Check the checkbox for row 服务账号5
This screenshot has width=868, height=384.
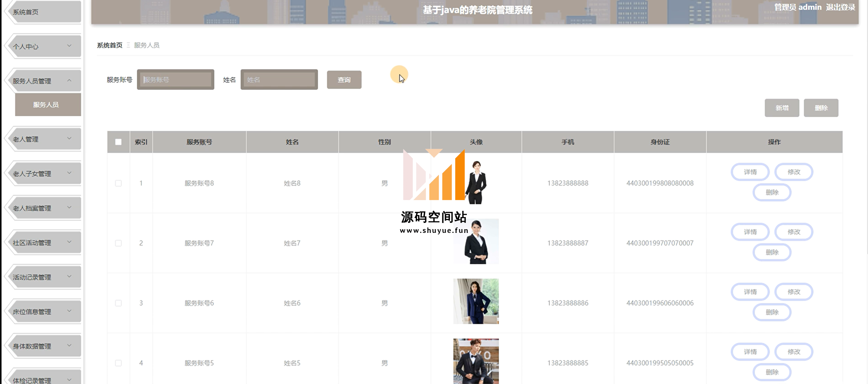coord(118,363)
